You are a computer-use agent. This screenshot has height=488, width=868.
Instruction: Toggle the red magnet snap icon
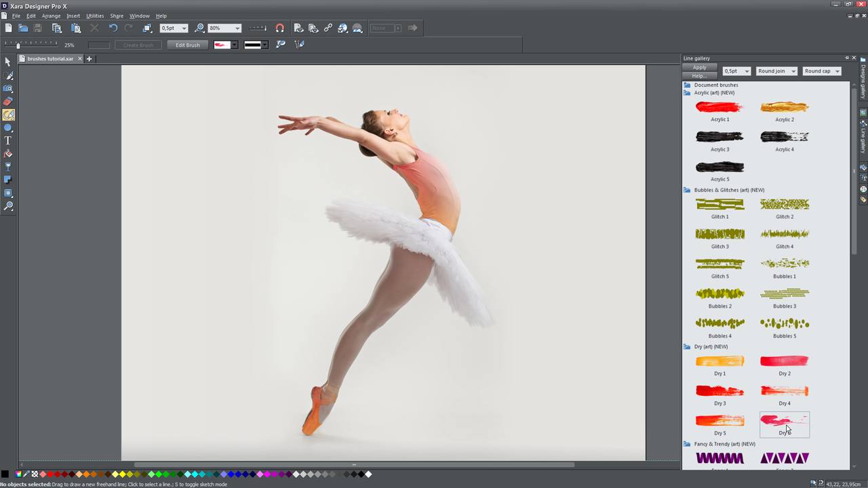tap(279, 28)
